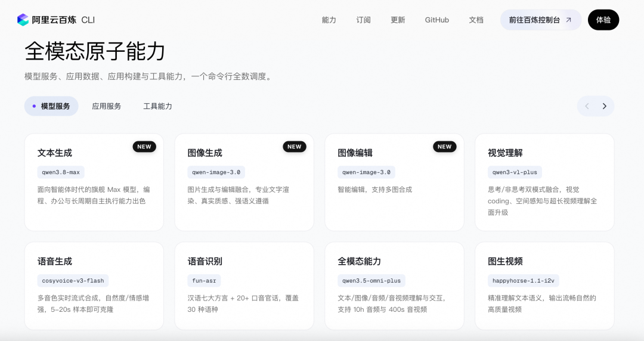
Task: Click description 智能编辑，支持多图合成
Action: (x=374, y=190)
